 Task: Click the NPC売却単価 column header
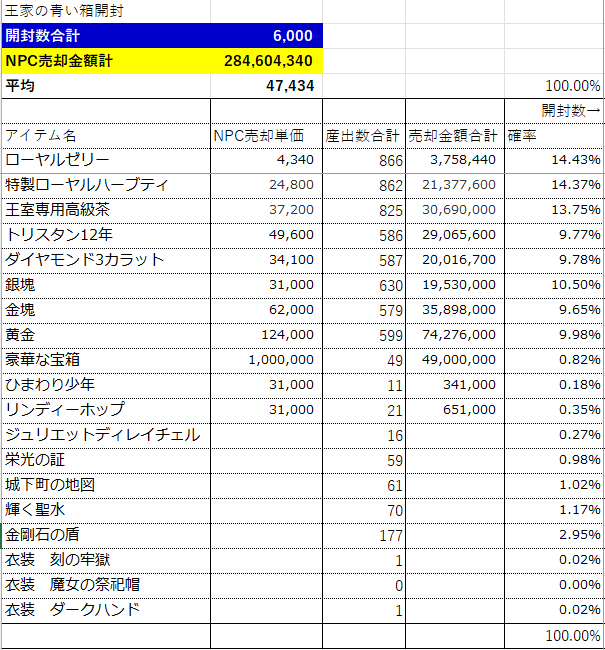(266, 135)
